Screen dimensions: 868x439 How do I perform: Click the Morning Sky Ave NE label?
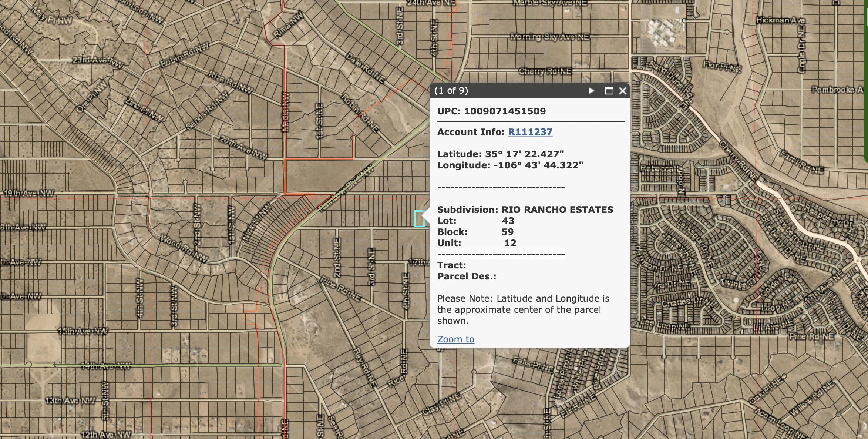click(549, 37)
